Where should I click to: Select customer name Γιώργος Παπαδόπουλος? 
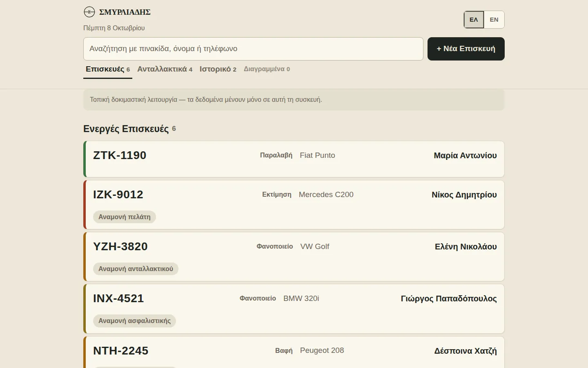[449, 298]
